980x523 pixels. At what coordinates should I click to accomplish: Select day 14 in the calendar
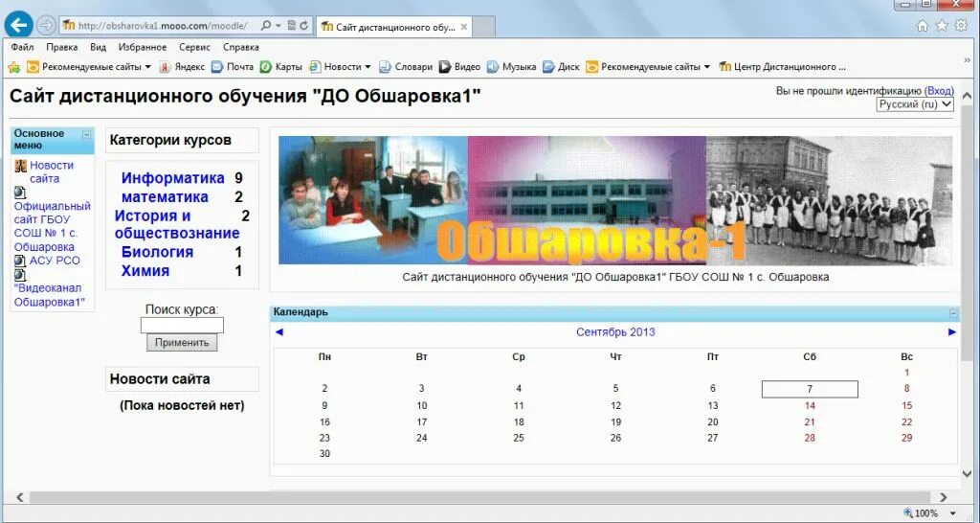coord(810,406)
